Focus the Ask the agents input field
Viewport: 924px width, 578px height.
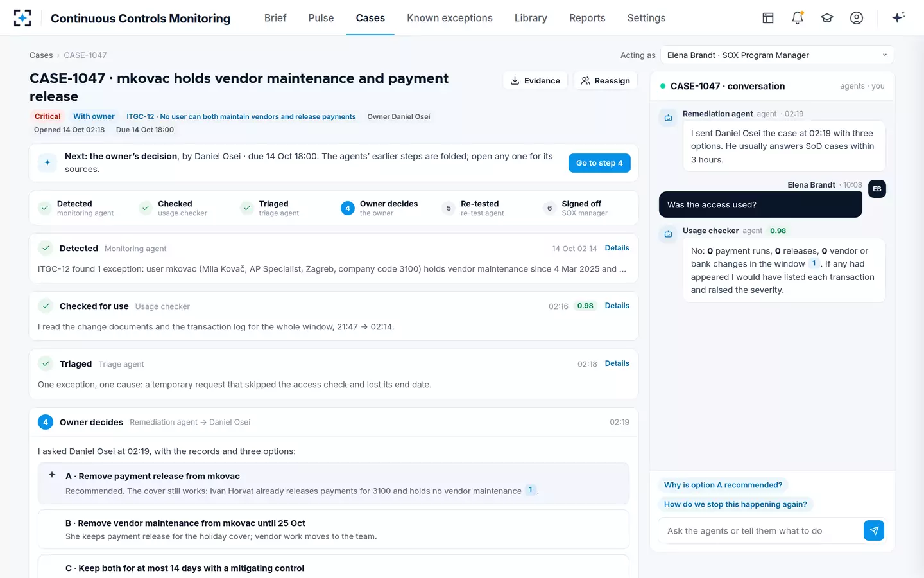coord(760,531)
